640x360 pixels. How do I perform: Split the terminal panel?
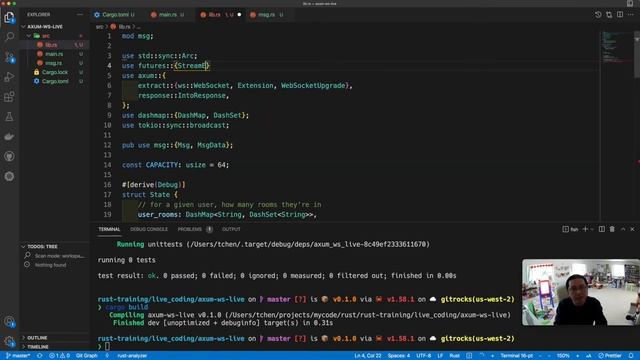[602, 229]
